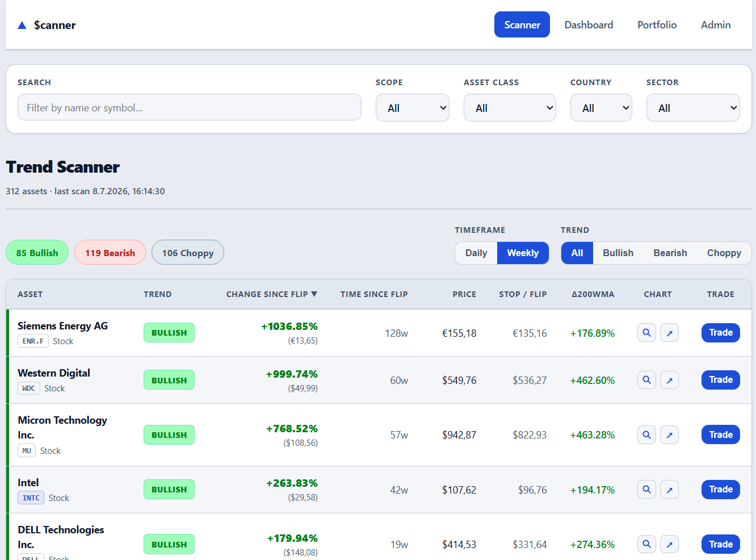This screenshot has width=756, height=560.
Task: Trade Intel stock
Action: coord(721,490)
